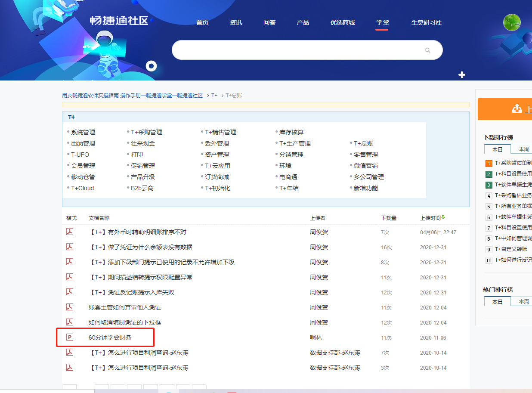This screenshot has width=532, height=393.
Task: Open document 账套主管如何弃审他人凭证
Action: (125, 307)
